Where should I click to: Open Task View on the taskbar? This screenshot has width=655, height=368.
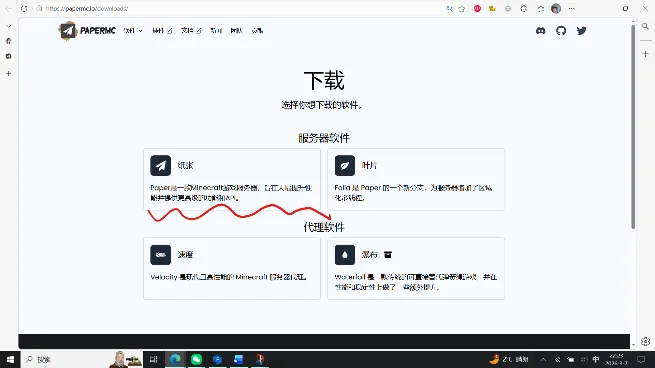coord(154,359)
